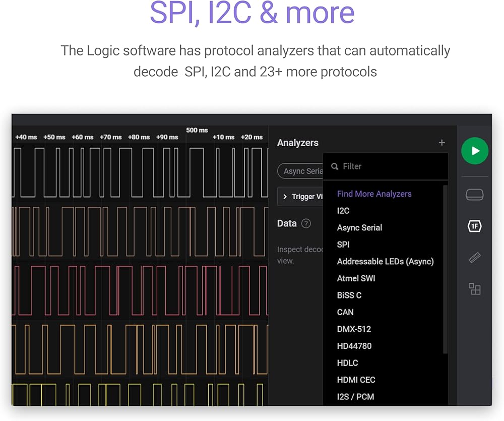This screenshot has width=504, height=421.
Task: Click the Async Serial analyzer chip
Action: (301, 171)
